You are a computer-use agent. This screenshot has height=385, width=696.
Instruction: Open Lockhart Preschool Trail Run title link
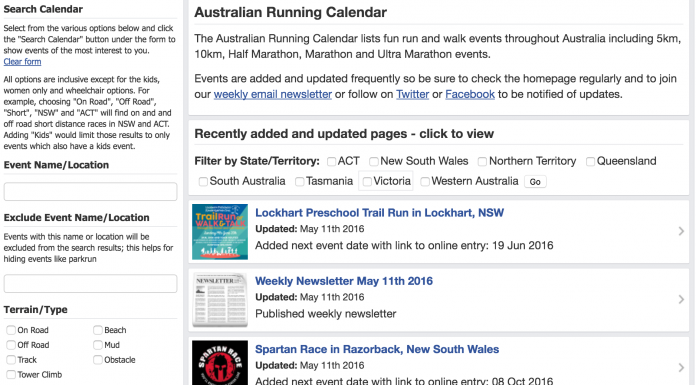click(x=380, y=213)
